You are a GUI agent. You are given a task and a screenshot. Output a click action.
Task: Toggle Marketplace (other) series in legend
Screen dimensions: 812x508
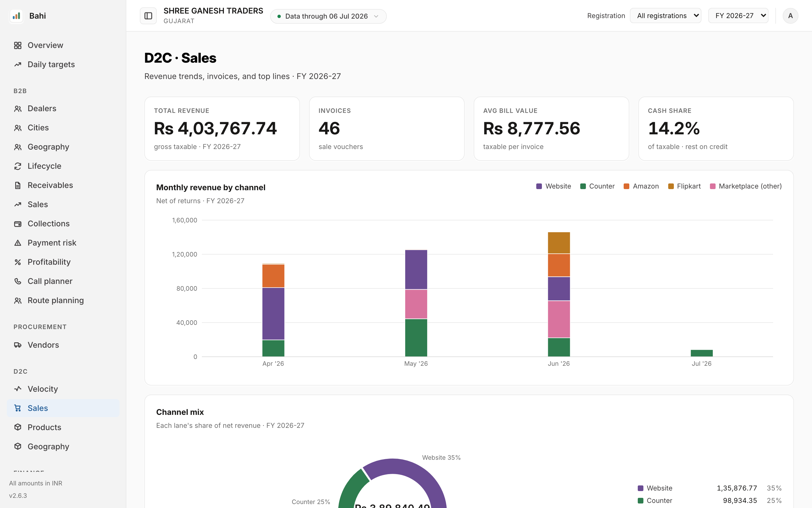[746, 186]
